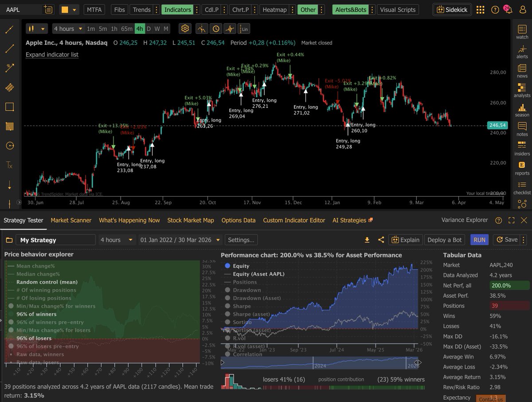Toggle the Drawdown series in legend
The width and height of the screenshot is (532, 402).
click(x=243, y=290)
